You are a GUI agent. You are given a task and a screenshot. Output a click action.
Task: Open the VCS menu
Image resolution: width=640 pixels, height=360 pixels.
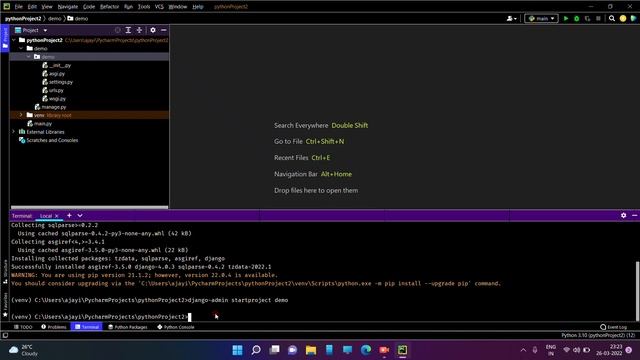click(x=159, y=7)
